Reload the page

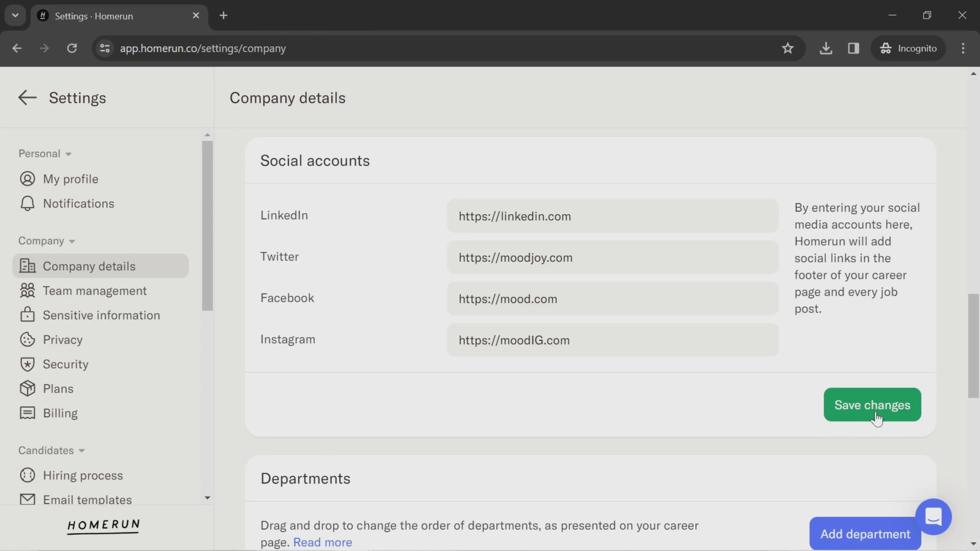72,48
